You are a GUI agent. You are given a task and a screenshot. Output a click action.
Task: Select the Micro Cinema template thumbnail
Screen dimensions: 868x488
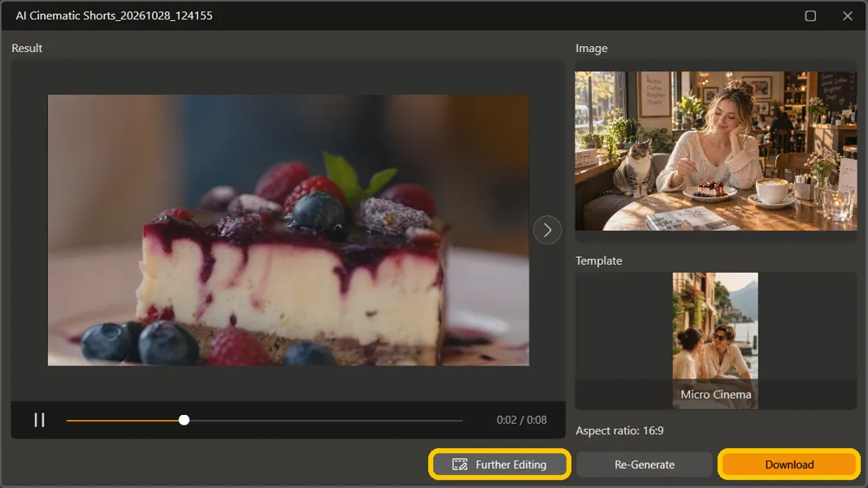click(x=715, y=340)
